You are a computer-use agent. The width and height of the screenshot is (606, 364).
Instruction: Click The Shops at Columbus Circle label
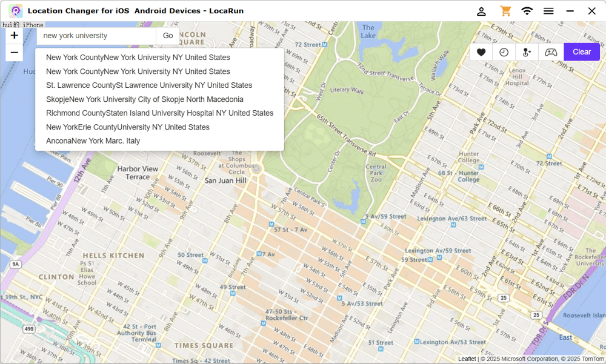[236, 162]
